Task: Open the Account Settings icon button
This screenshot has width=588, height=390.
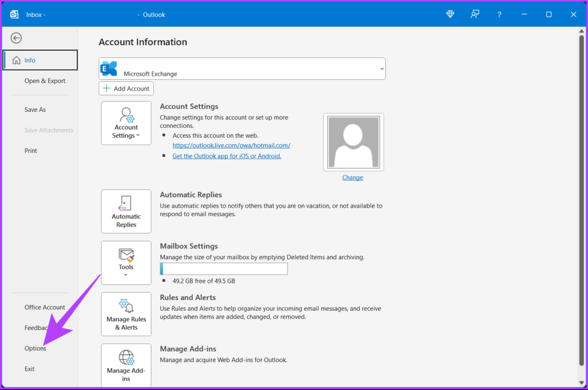Action: click(x=126, y=123)
